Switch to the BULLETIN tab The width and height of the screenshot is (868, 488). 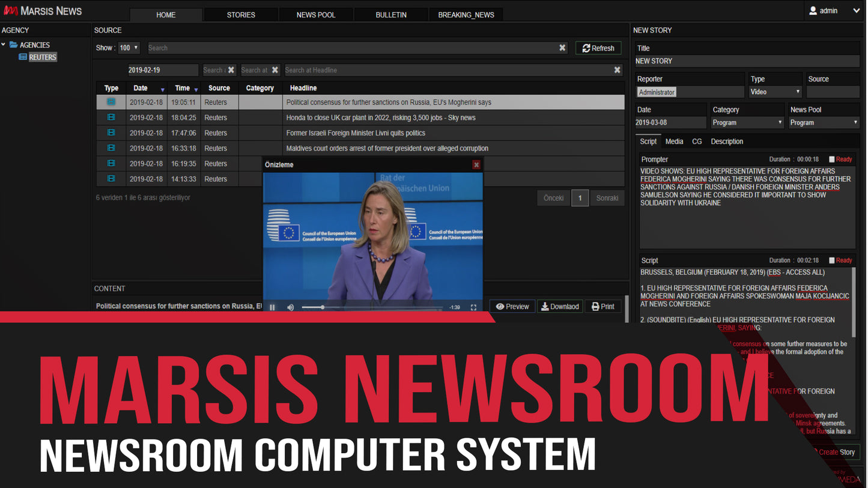(390, 14)
